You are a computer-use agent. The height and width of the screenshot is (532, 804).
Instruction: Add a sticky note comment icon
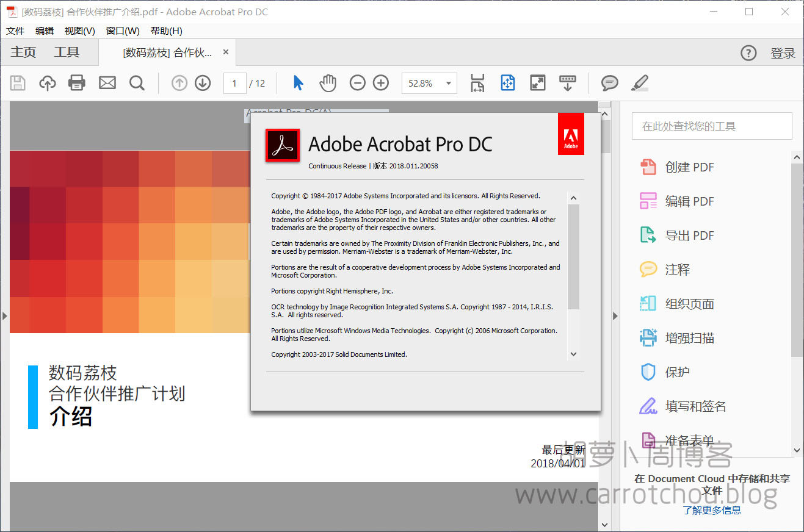[x=609, y=83]
